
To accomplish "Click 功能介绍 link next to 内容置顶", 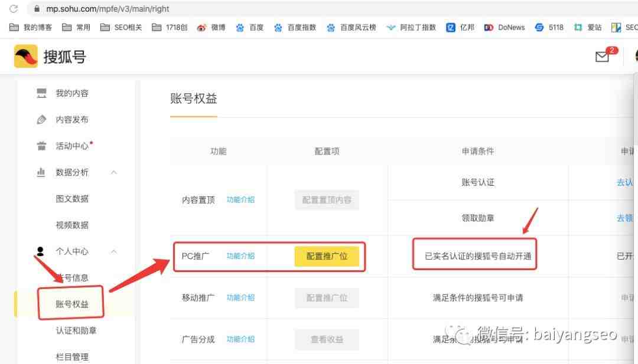I will point(240,200).
